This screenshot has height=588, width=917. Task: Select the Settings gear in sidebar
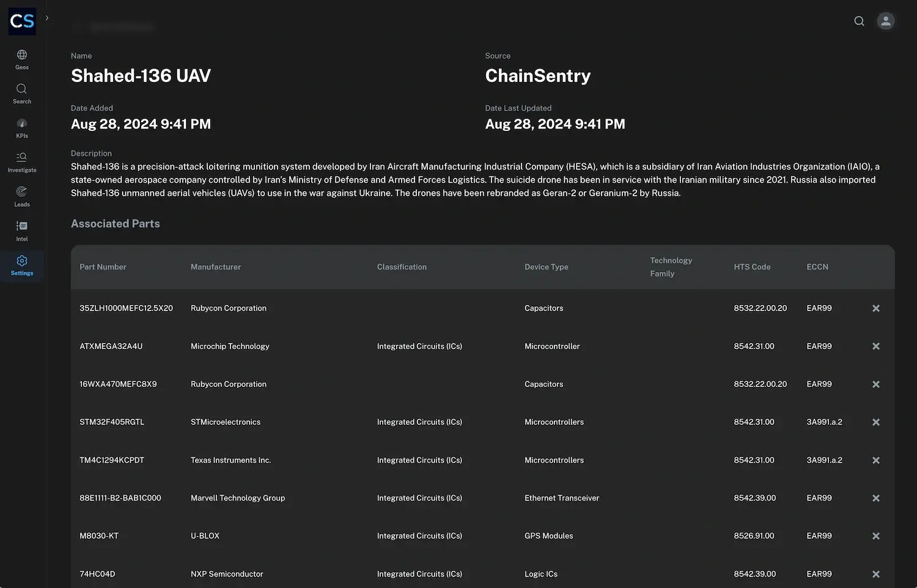coord(22,266)
